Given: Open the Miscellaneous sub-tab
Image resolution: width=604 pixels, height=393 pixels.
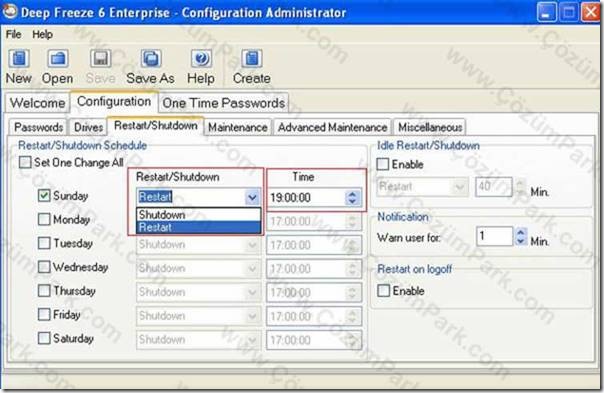Looking at the screenshot, I should (430, 127).
